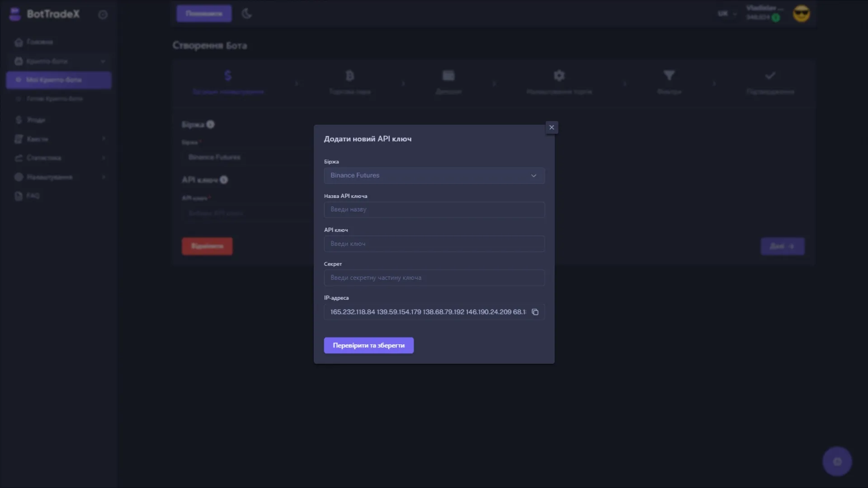Open the support chat bubble bottom right

pyautogui.click(x=837, y=461)
